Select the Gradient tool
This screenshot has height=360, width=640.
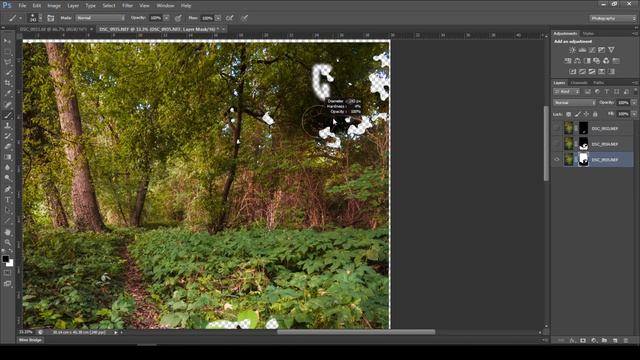[7, 157]
